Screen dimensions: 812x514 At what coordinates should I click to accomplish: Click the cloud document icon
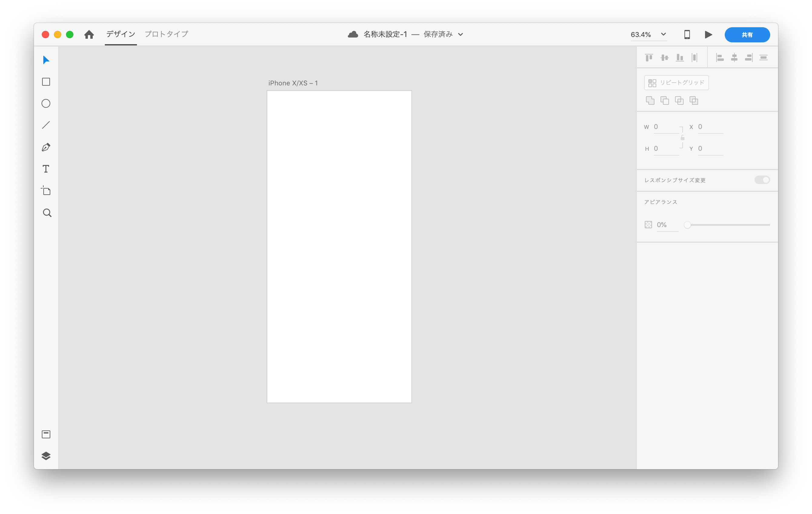click(353, 34)
